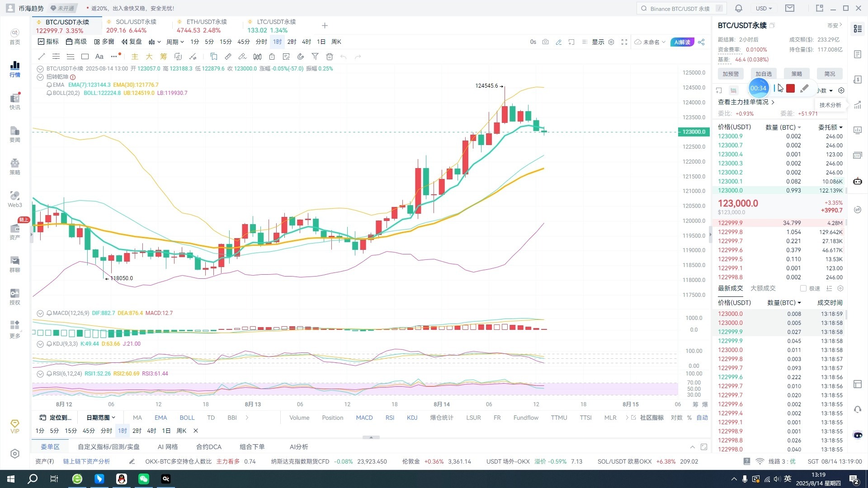Click the pencil annotate icon in recording bar

[804, 89]
